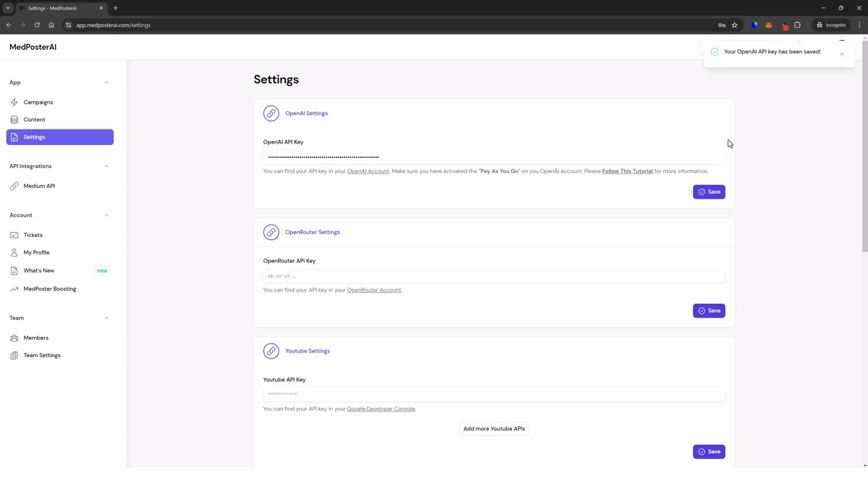The width and height of the screenshot is (868, 488).
Task: Collapse the Account sidebar section
Action: click(x=106, y=216)
